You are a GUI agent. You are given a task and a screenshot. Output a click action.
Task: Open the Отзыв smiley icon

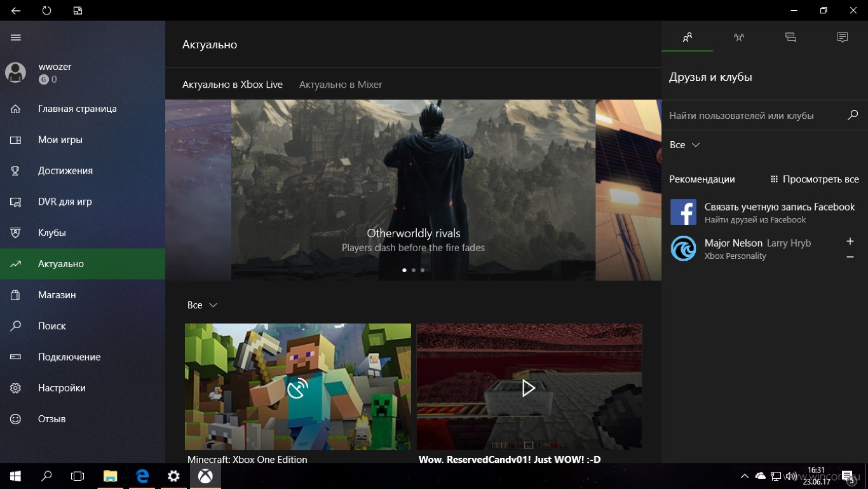16,419
